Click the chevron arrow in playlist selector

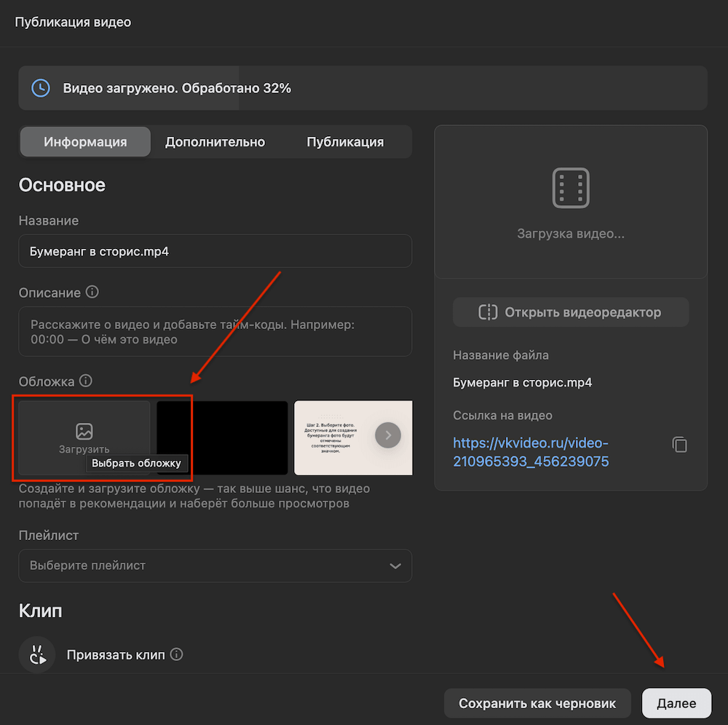395,566
